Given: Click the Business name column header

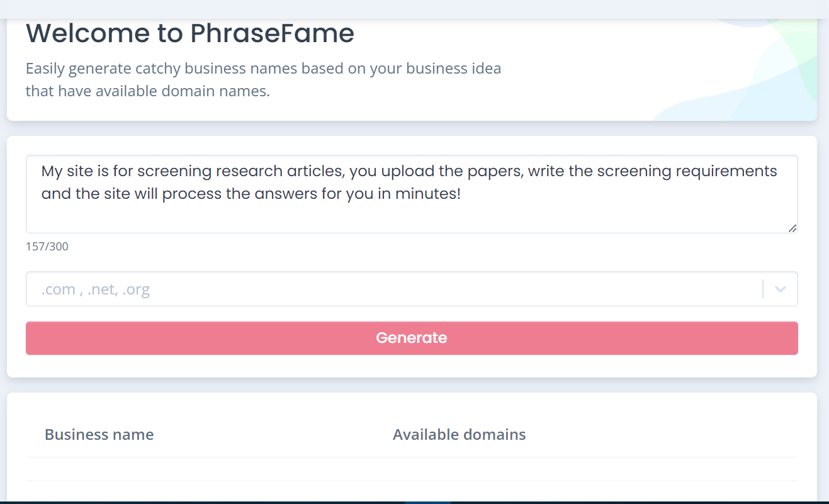Looking at the screenshot, I should (x=99, y=435).
